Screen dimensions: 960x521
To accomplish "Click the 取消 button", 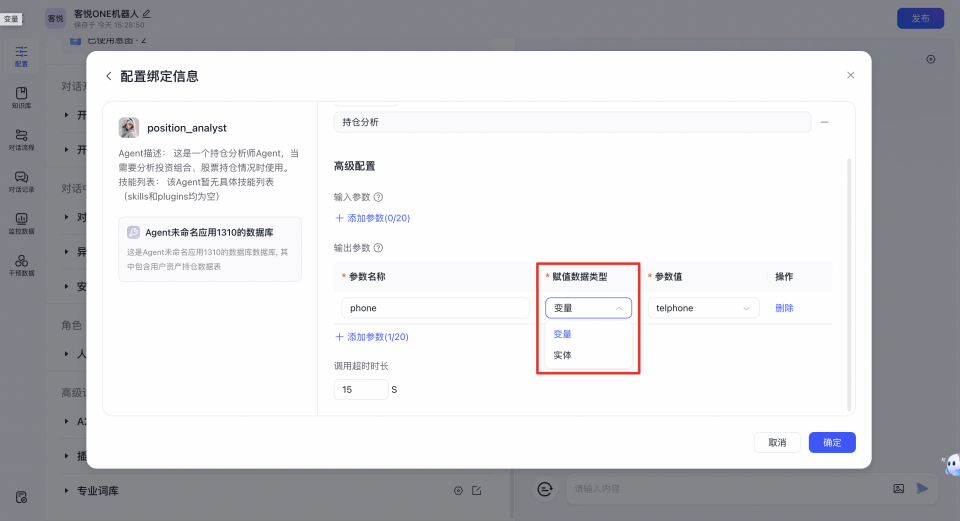I will pos(777,443).
